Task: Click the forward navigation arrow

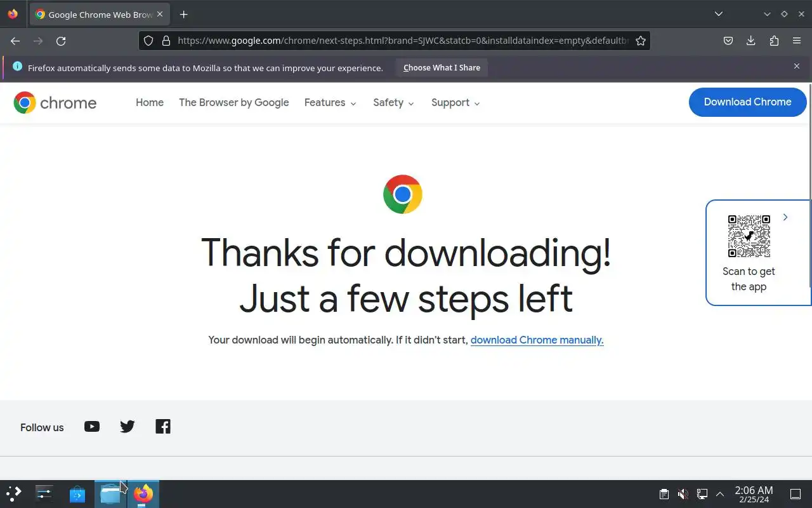Action: (38, 41)
